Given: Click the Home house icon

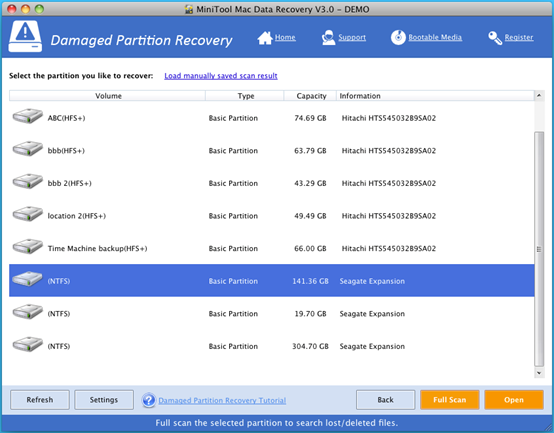Looking at the screenshot, I should pos(265,38).
